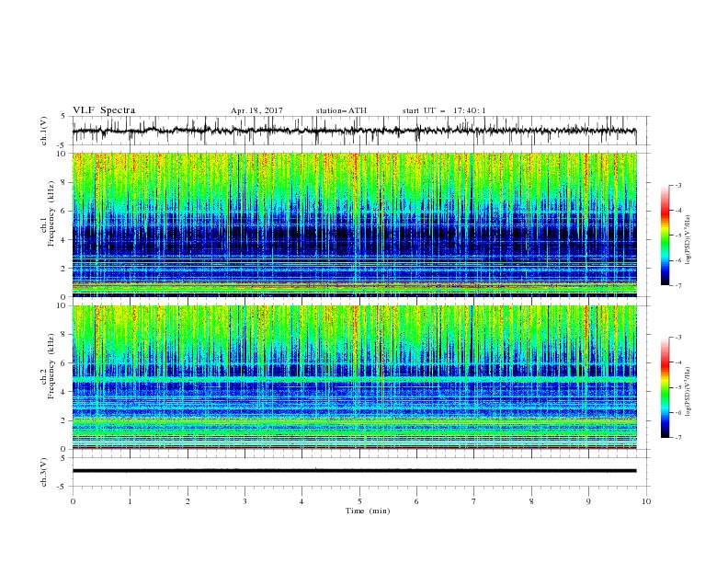Click the ch.1 spectrogram plot

[x=354, y=224]
